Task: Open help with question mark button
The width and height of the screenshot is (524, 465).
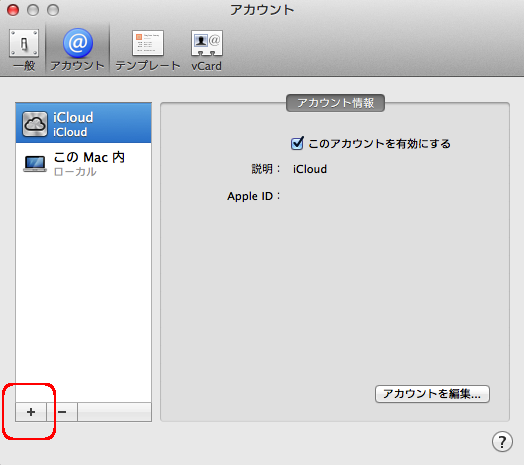Action: coord(502,442)
